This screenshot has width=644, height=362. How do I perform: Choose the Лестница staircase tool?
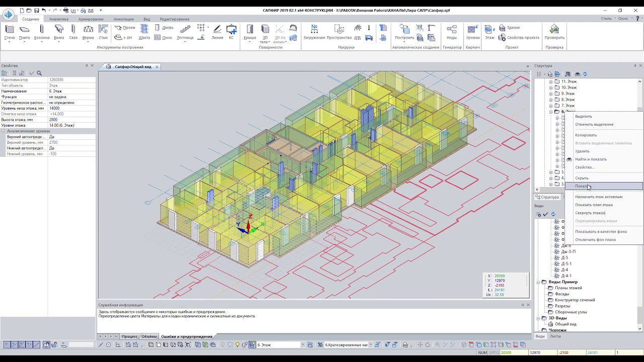point(185,32)
